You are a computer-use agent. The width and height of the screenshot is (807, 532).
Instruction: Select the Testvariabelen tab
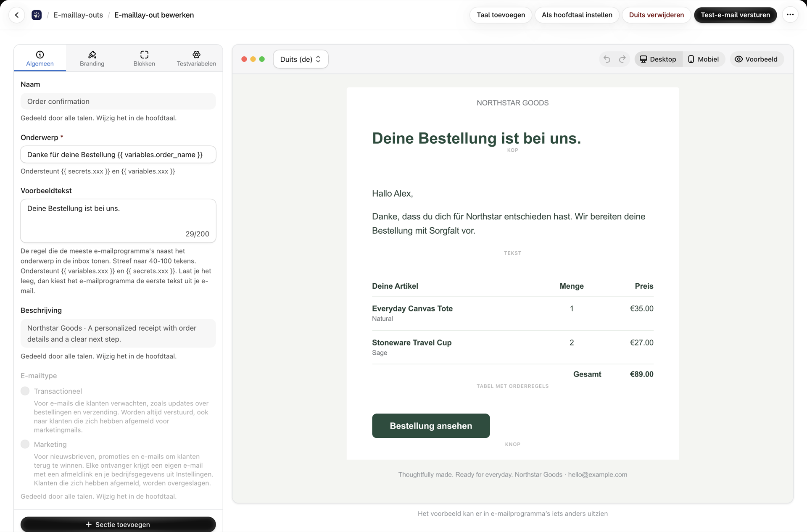click(196, 58)
